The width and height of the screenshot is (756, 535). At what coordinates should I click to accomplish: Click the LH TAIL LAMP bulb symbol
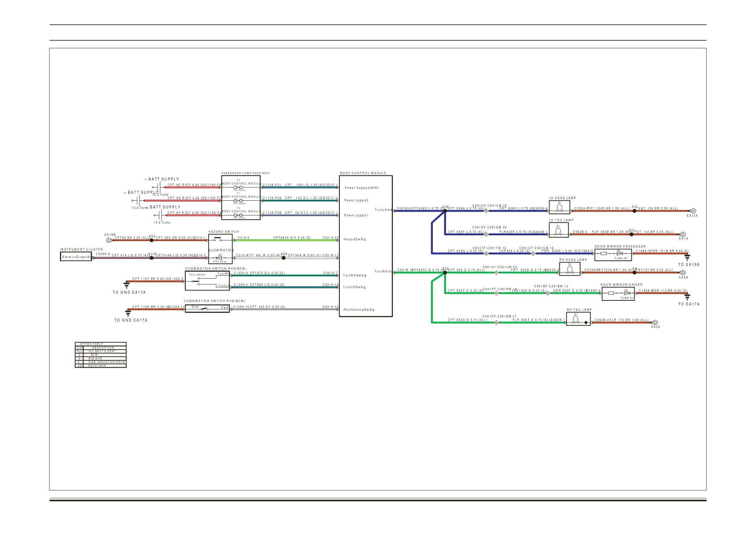(558, 231)
